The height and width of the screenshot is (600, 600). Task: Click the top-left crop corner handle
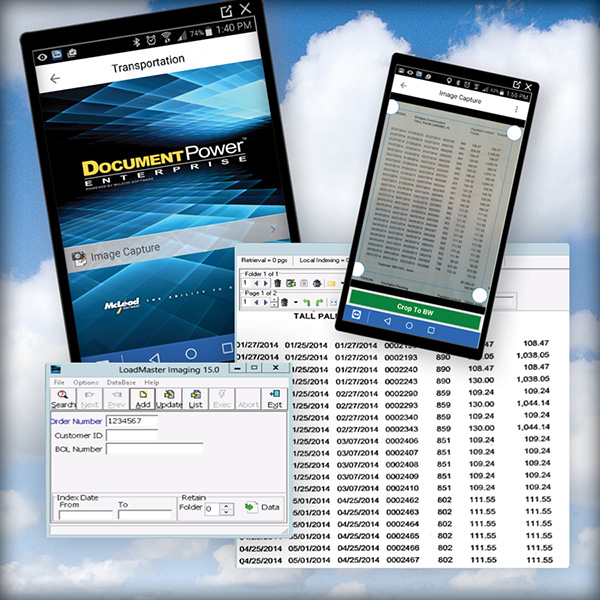[x=392, y=107]
